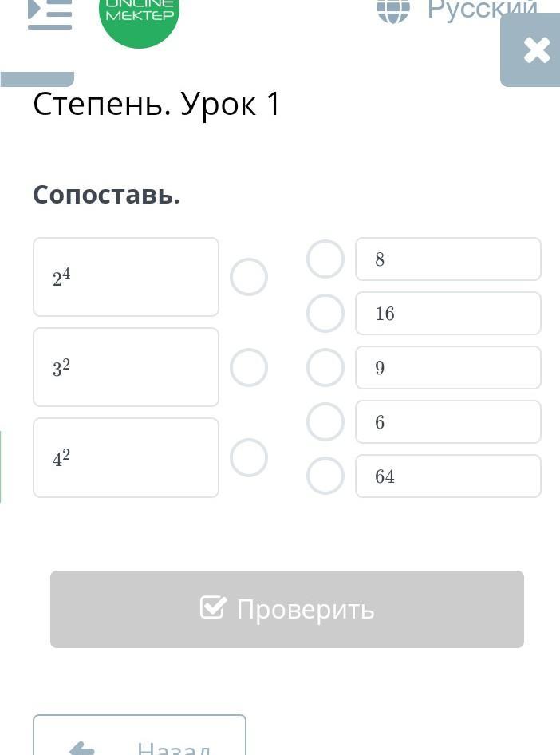Select the radio circle next to 2⁴

(x=249, y=278)
